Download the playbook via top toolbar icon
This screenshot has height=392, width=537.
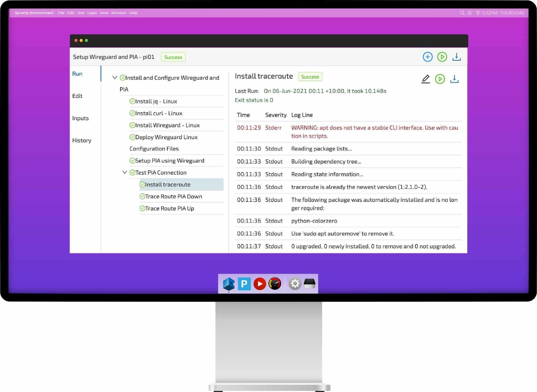pyautogui.click(x=456, y=57)
